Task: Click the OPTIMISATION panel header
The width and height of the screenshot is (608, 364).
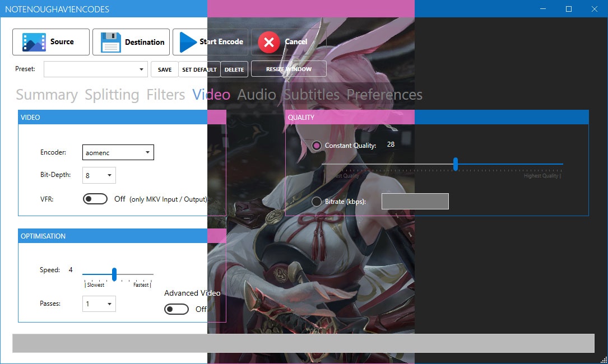Action: (x=122, y=236)
